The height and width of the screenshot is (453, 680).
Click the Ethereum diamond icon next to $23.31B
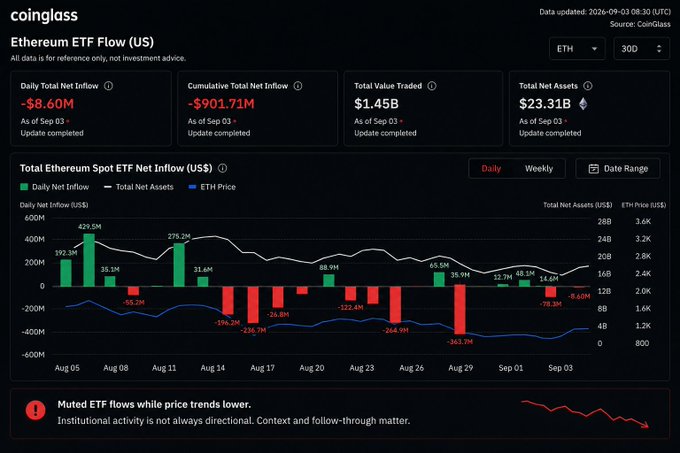583,104
